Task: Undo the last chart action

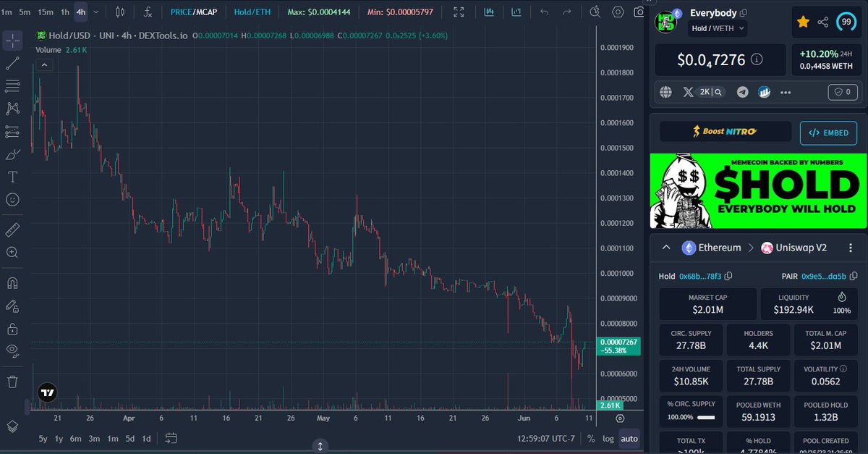Action: pyautogui.click(x=545, y=12)
